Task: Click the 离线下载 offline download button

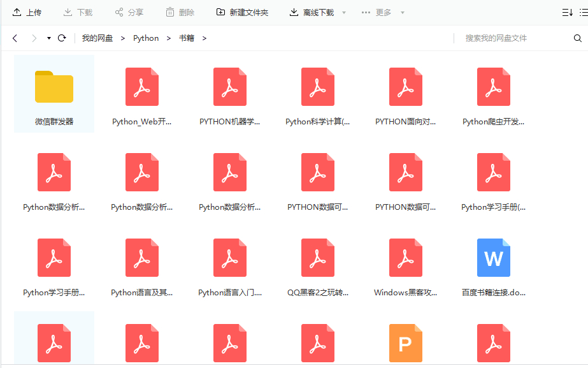Action: 312,12
